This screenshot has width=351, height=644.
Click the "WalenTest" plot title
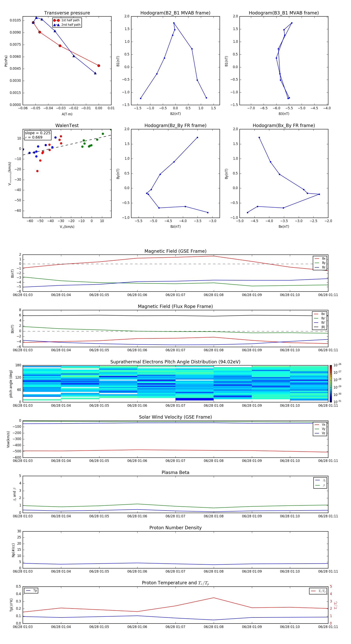67,125
